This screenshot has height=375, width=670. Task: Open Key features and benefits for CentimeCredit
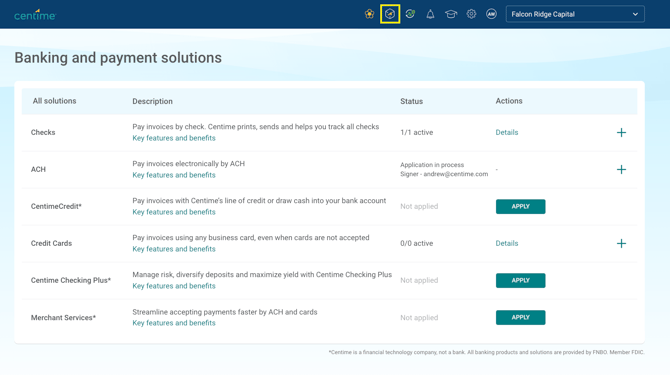[174, 212]
